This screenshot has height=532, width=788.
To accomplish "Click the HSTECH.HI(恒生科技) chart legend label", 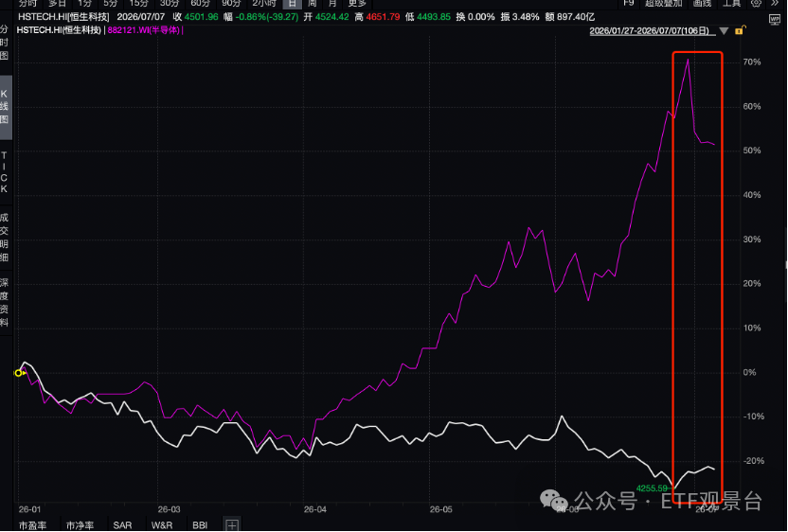I will [x=59, y=30].
